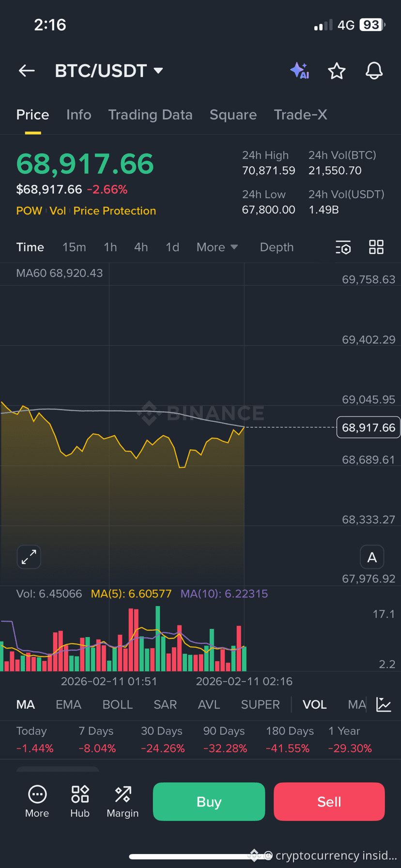This screenshot has width=401, height=868.
Task: Open the AI sparkle assistant icon
Action: pos(300,71)
